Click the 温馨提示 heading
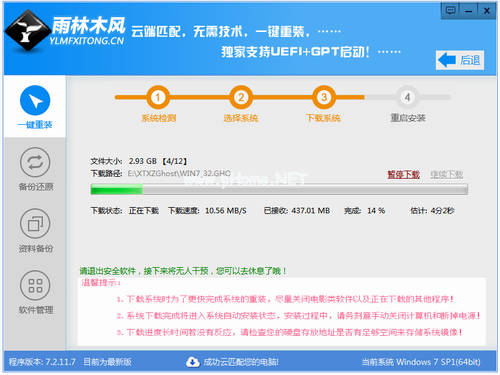 coord(101,283)
